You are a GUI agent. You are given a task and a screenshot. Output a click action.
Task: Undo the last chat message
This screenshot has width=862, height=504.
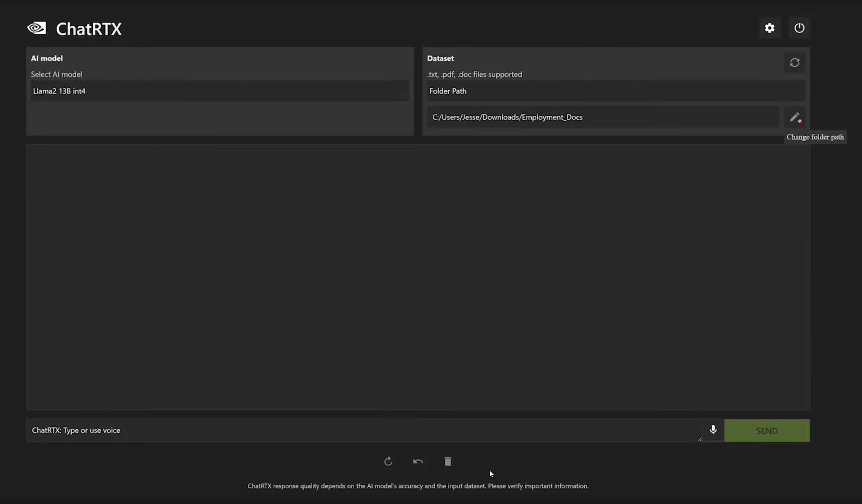pyautogui.click(x=418, y=461)
